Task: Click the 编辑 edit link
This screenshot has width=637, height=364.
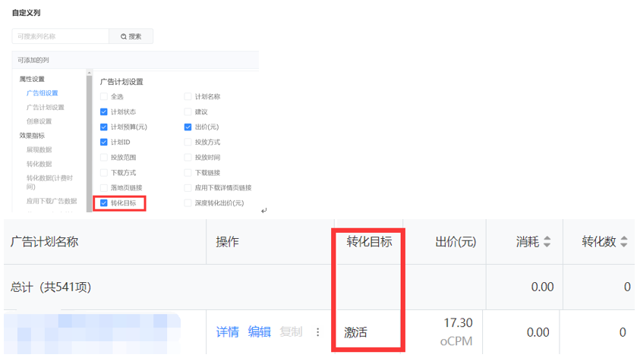Action: click(x=259, y=332)
